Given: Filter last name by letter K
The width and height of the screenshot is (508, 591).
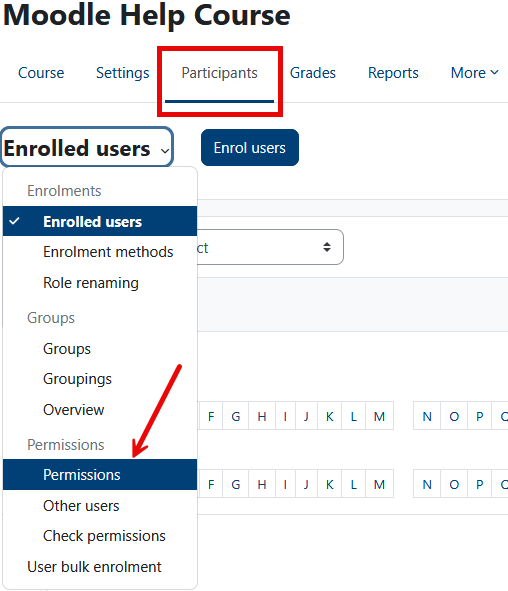Looking at the screenshot, I should point(329,484).
